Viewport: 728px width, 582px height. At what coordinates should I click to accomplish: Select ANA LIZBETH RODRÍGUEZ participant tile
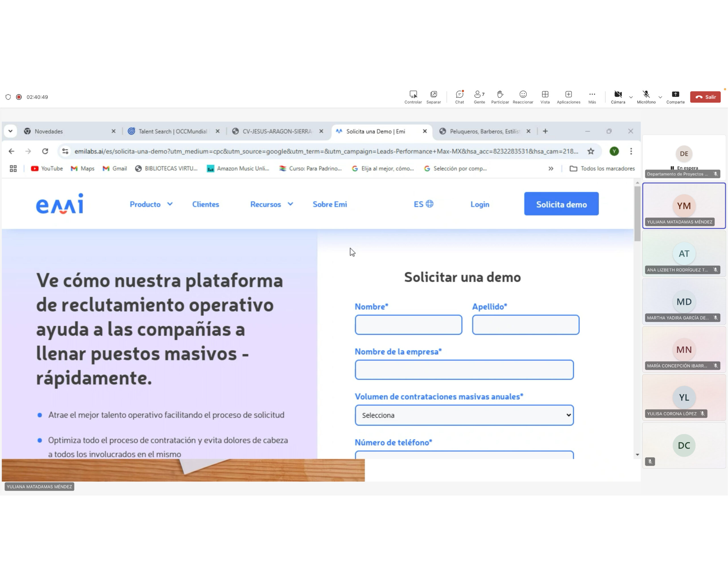tap(684, 253)
